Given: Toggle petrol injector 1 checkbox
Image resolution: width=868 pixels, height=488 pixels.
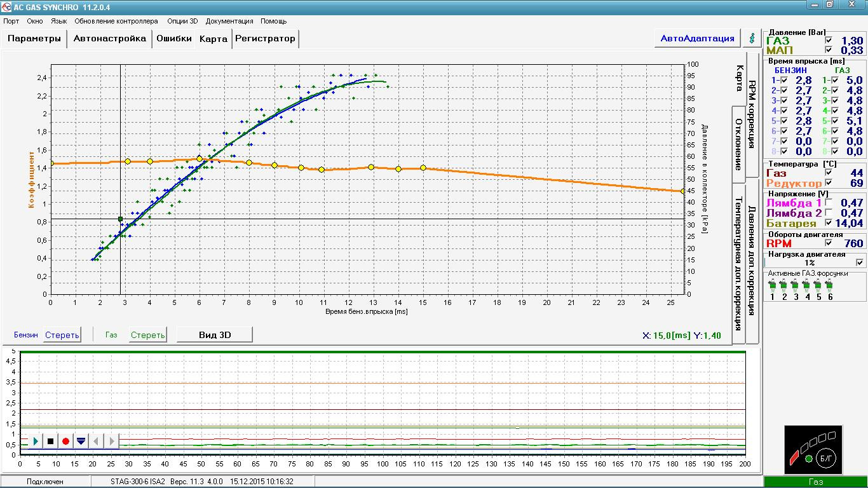Looking at the screenshot, I should tap(784, 80).
